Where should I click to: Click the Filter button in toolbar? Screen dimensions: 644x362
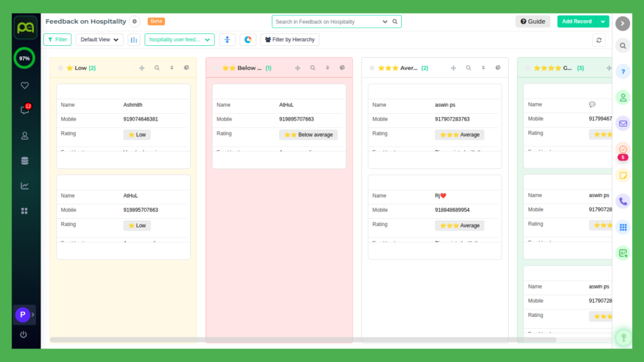(57, 40)
